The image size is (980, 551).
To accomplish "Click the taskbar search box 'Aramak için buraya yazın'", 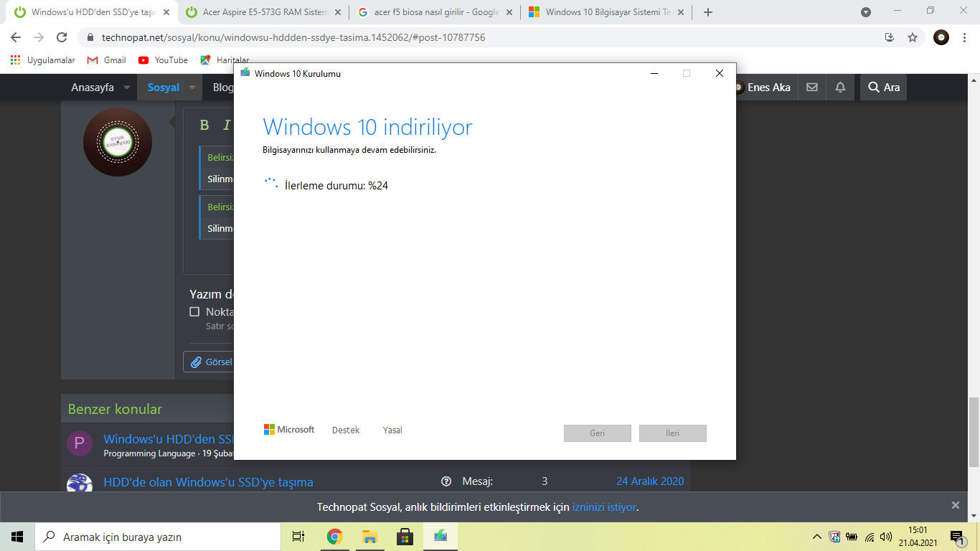I will click(158, 537).
